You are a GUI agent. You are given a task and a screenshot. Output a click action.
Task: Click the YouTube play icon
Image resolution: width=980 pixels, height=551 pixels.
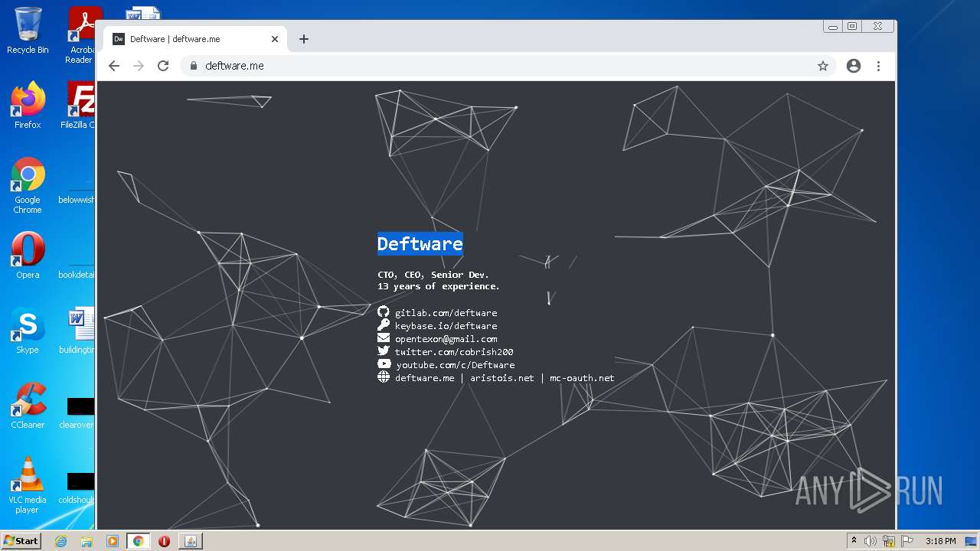pyautogui.click(x=384, y=364)
